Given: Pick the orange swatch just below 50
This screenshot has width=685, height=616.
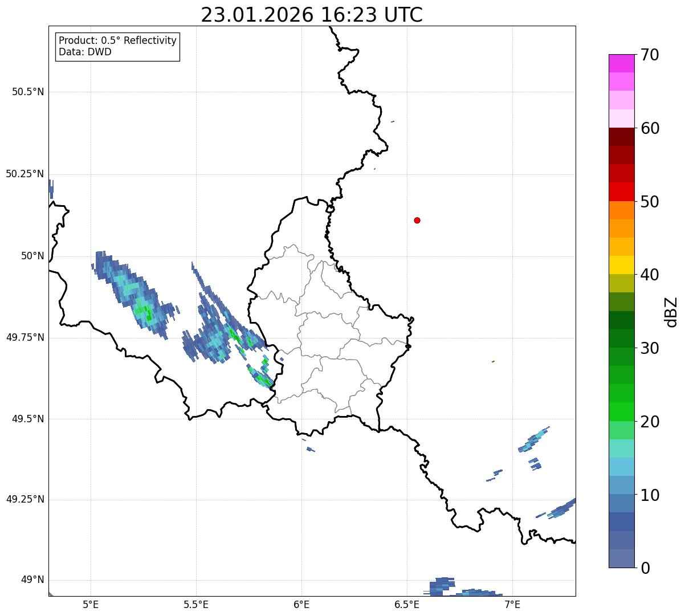Looking at the screenshot, I should (621, 210).
